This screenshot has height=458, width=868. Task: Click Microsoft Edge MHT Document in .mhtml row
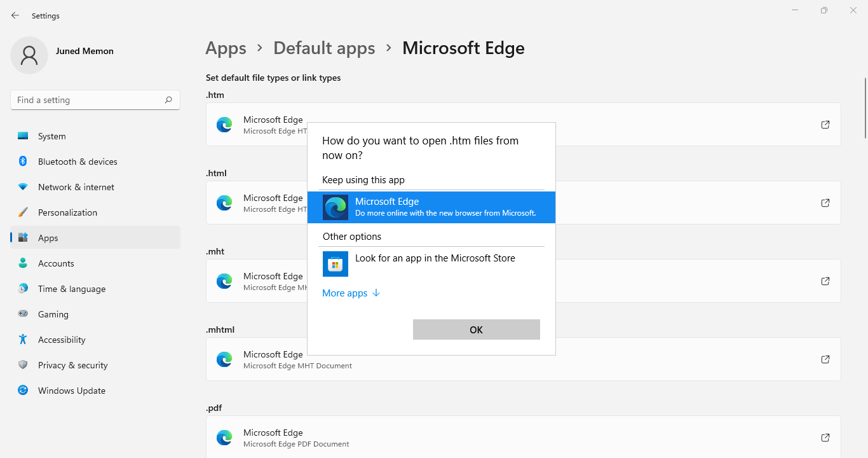pyautogui.click(x=297, y=366)
